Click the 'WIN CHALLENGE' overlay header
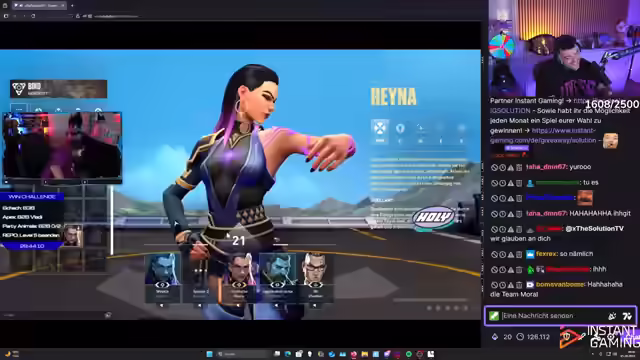 click(x=32, y=197)
